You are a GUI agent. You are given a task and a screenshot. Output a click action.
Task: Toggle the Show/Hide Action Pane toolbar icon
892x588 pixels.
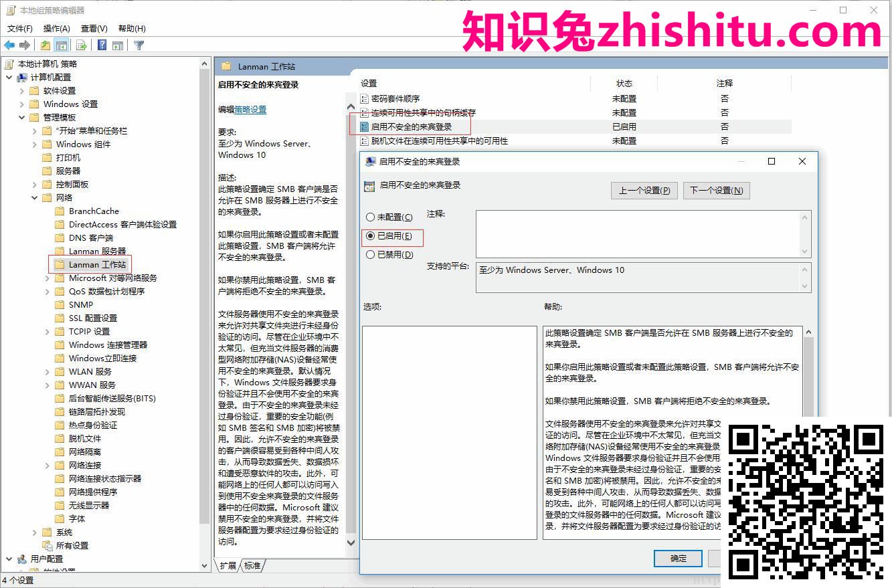(x=118, y=45)
